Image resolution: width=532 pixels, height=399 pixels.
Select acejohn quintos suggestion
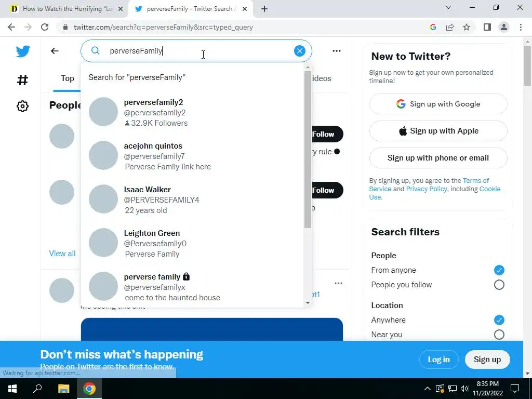[192, 156]
